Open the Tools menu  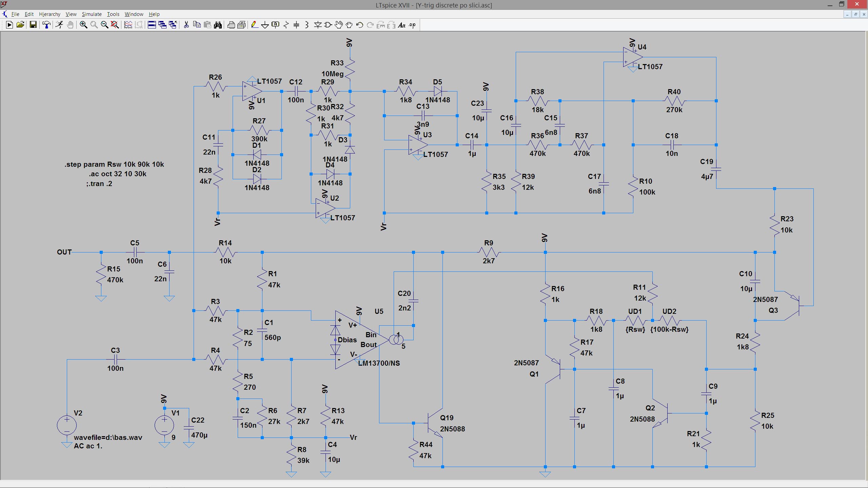coord(113,14)
